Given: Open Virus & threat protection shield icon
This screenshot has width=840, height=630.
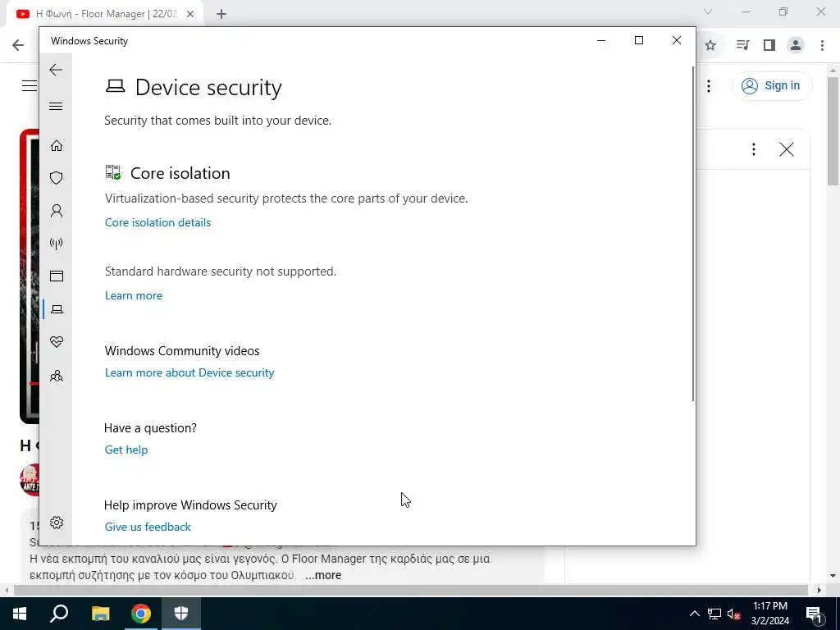Looking at the screenshot, I should click(57, 178).
